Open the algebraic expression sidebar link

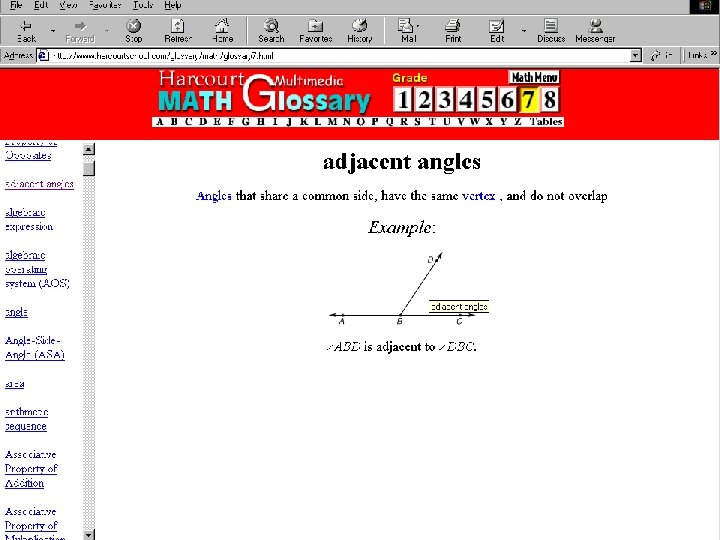[29, 219]
